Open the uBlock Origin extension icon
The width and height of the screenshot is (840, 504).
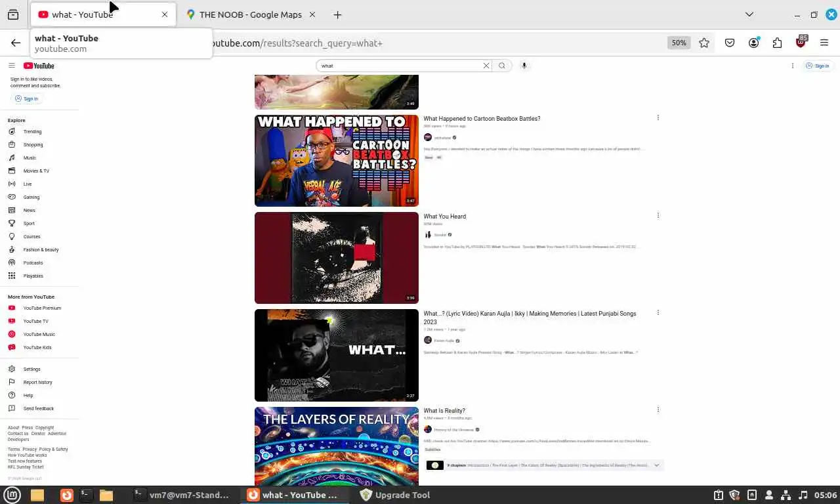801,42
